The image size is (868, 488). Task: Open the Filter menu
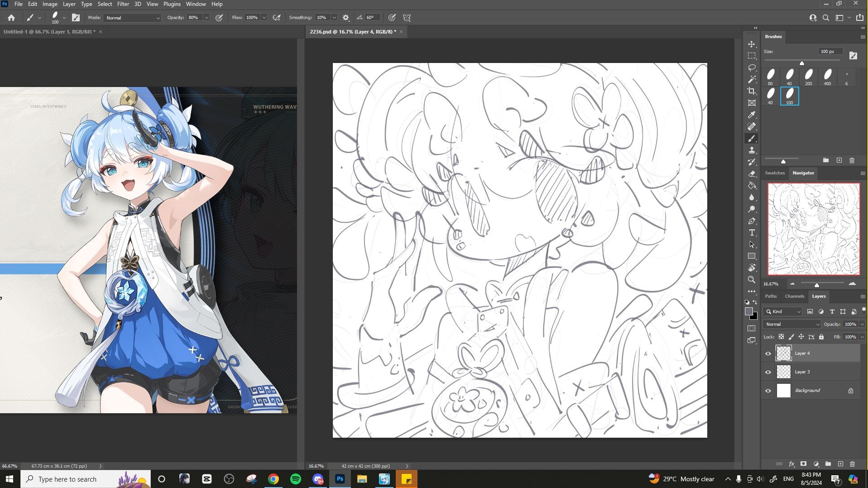123,4
